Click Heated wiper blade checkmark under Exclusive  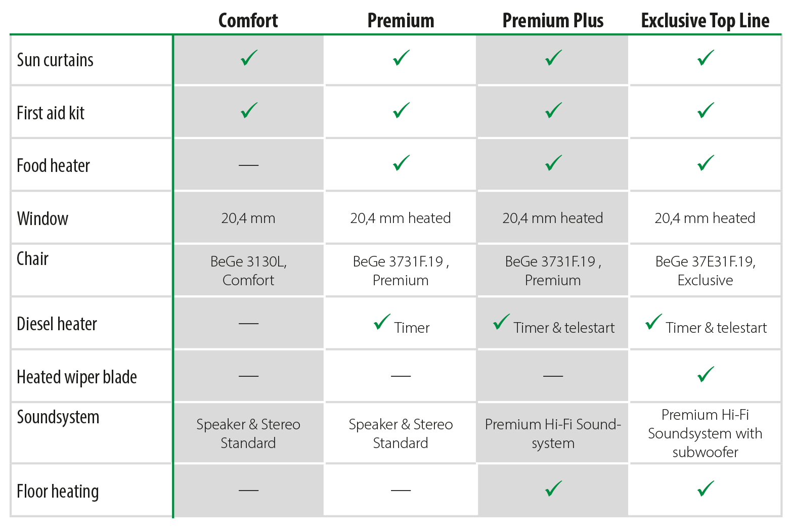[706, 374]
